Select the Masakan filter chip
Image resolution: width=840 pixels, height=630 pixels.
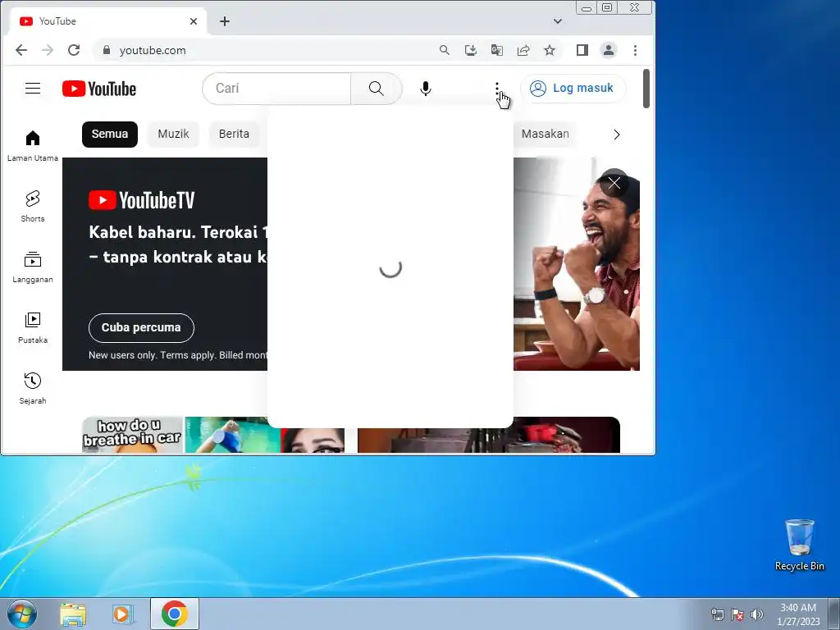[545, 134]
